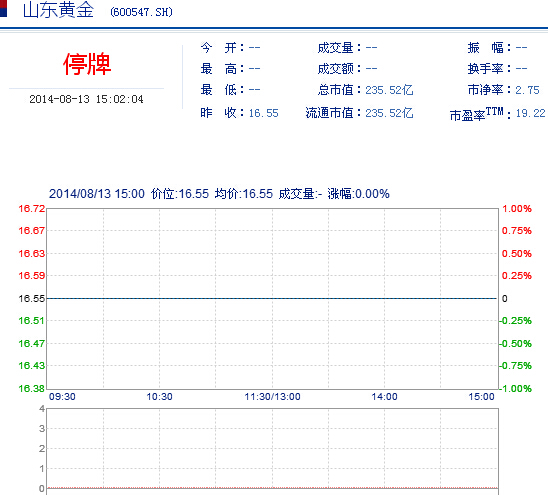This screenshot has height=495, width=548.
Task: Click the 市净率 value 2.75
Action: click(x=527, y=90)
